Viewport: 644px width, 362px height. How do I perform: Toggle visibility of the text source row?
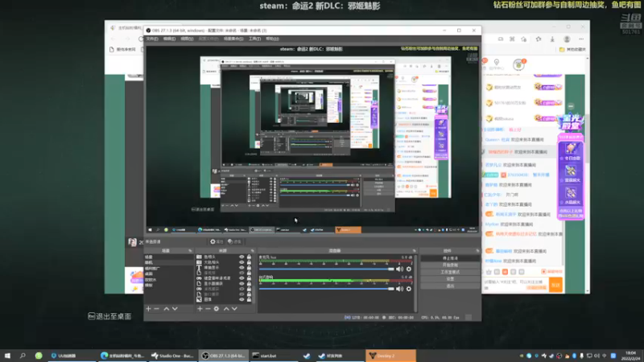pyautogui.click(x=242, y=268)
